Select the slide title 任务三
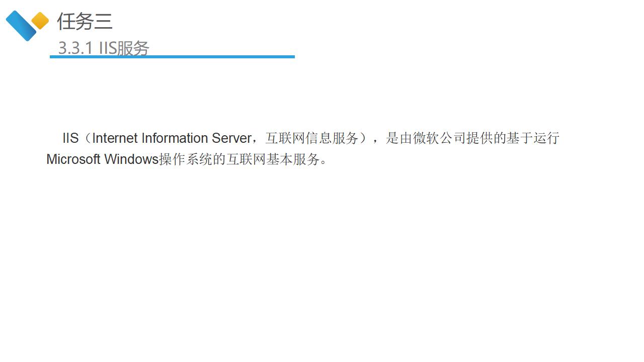The height and width of the screenshot is (362, 644). coord(85,22)
